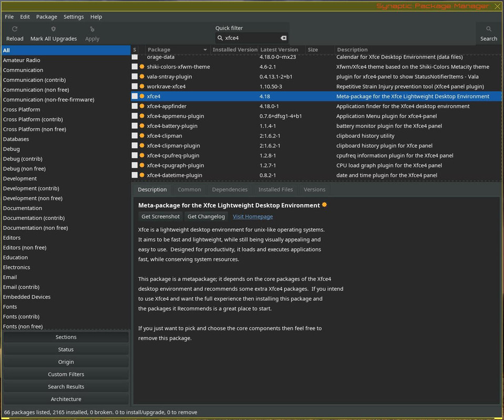
Task: Close the Synaptic Package Manager window
Action: point(497,6)
